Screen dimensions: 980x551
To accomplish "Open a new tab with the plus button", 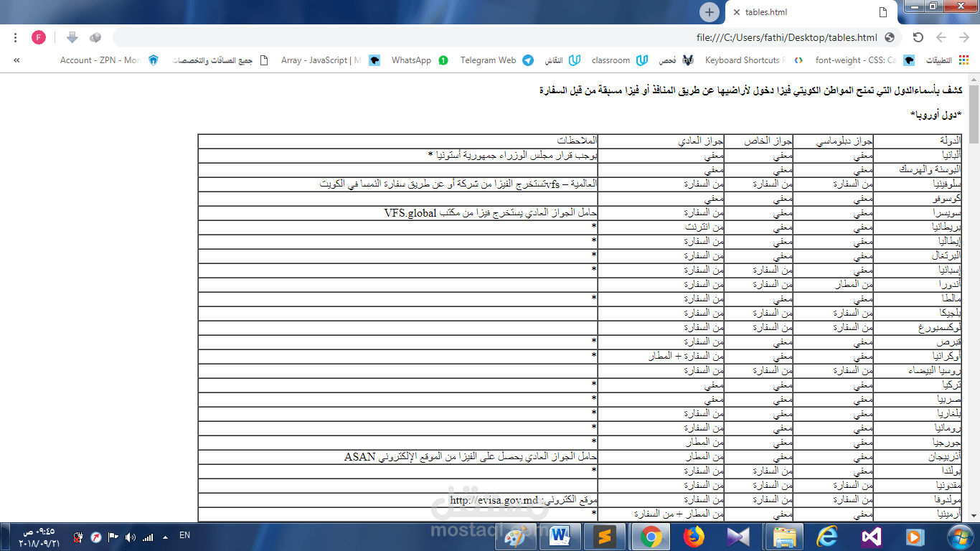I will tap(710, 12).
